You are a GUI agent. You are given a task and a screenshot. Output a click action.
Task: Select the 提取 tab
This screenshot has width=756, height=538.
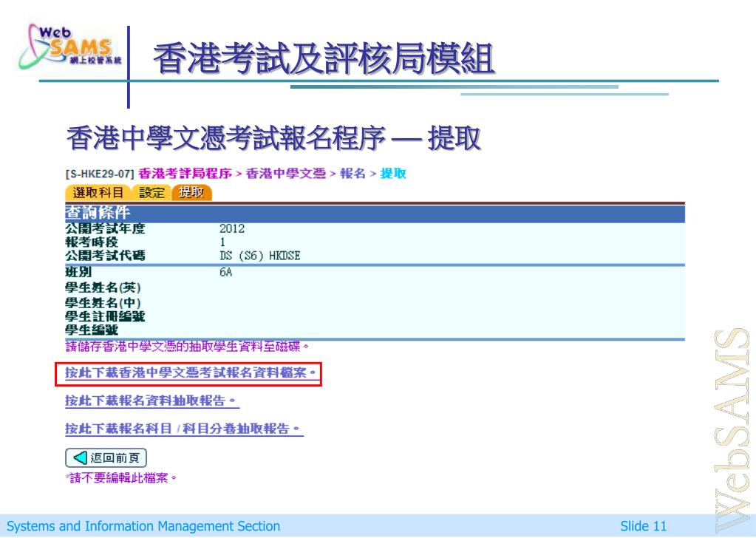[191, 192]
